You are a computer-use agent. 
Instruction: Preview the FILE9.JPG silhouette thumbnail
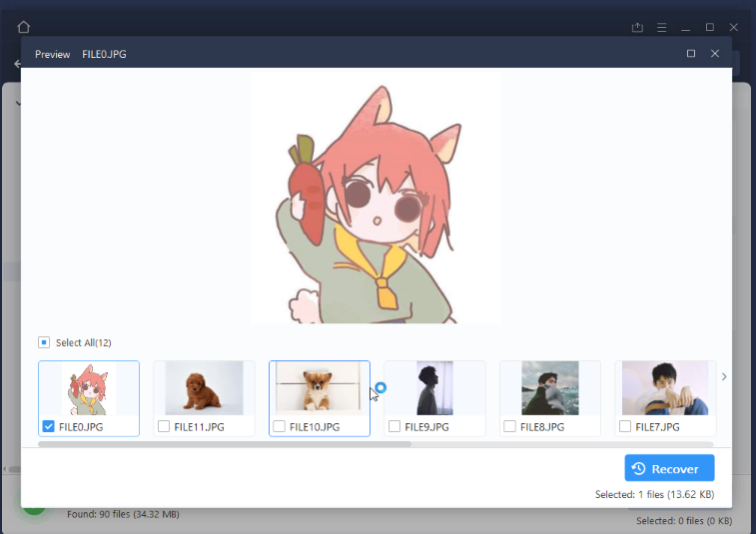point(434,388)
